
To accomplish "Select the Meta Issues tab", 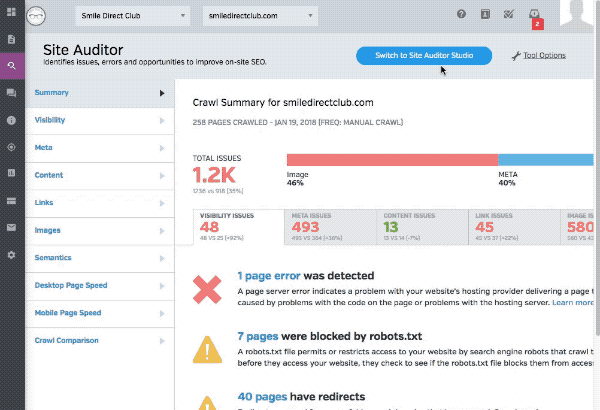I will click(330, 227).
